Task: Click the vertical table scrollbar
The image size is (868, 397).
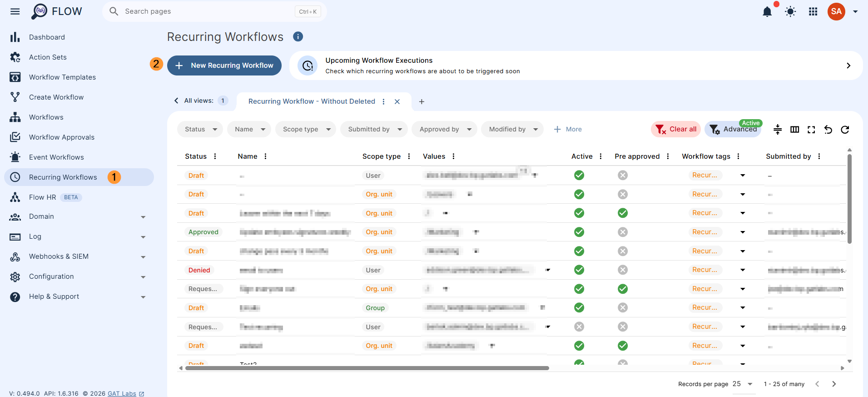Action: (x=849, y=199)
